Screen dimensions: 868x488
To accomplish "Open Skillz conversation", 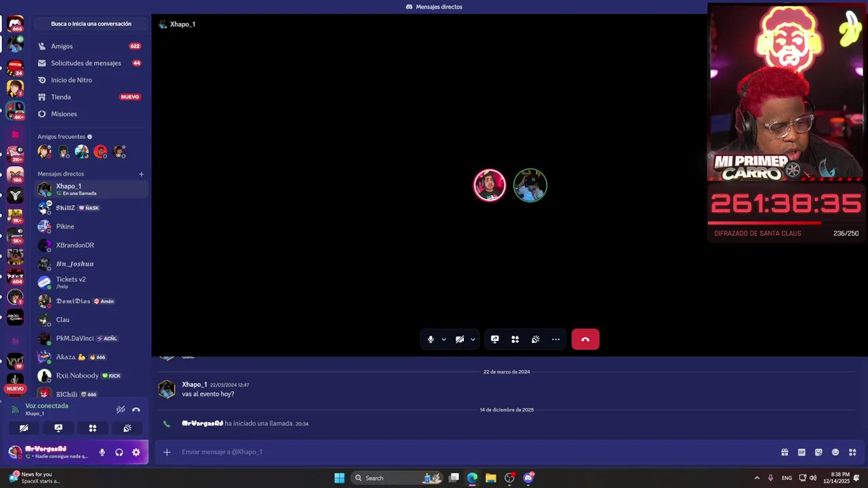I will tap(91, 208).
